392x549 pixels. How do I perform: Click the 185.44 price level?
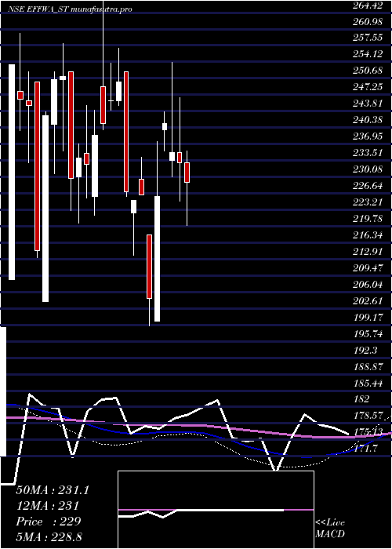[x=367, y=383]
